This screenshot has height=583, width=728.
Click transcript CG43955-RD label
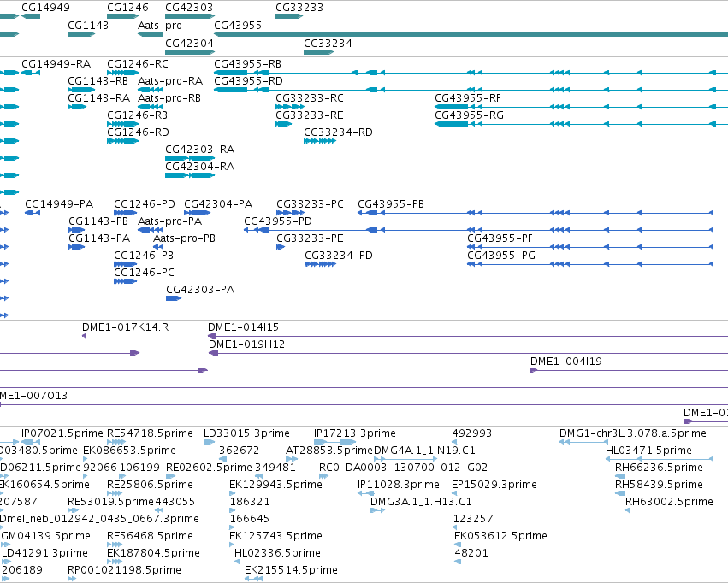[x=248, y=81]
